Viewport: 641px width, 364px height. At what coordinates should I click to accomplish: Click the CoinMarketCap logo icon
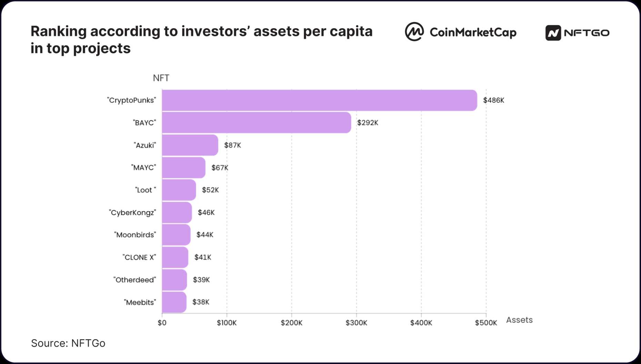click(414, 32)
